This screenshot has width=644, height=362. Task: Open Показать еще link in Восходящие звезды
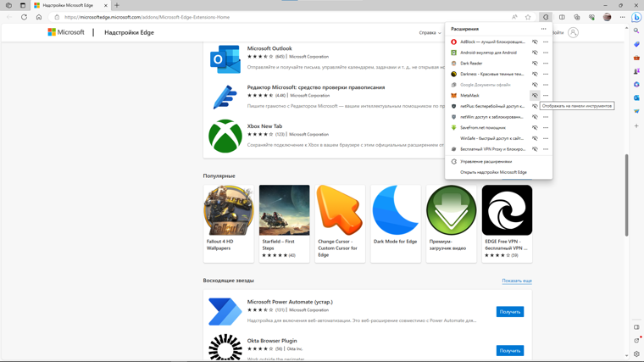(x=517, y=281)
